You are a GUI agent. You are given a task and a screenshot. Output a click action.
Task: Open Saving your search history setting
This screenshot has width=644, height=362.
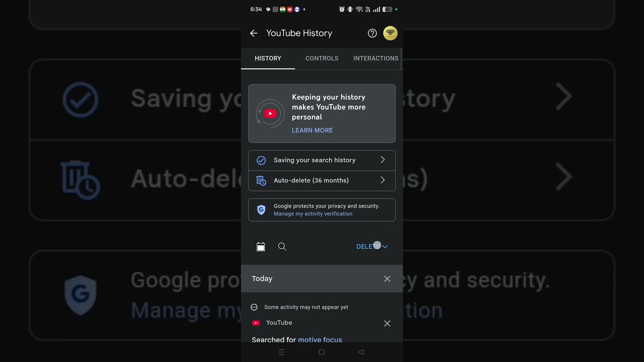click(322, 160)
